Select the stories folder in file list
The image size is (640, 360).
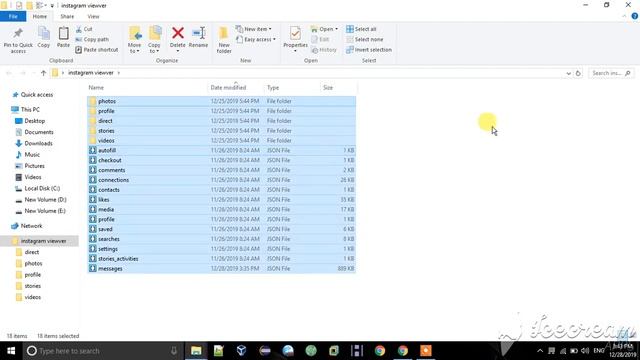pyautogui.click(x=222, y=131)
